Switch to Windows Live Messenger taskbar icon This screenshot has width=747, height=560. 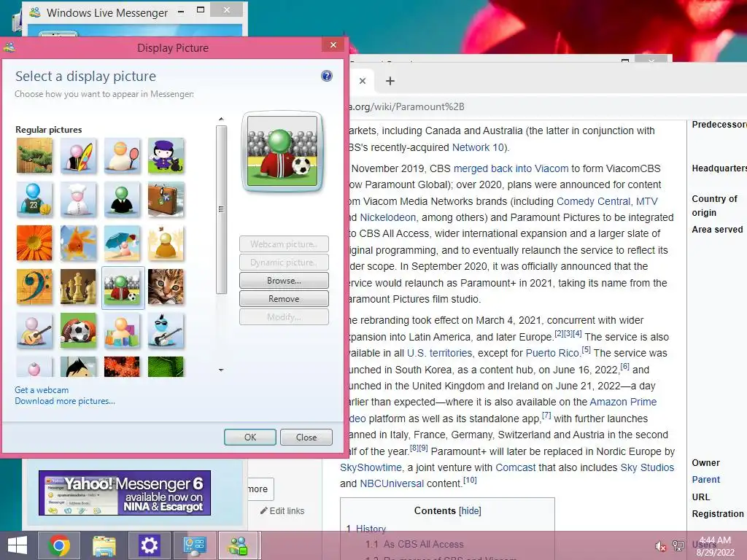[239, 545]
